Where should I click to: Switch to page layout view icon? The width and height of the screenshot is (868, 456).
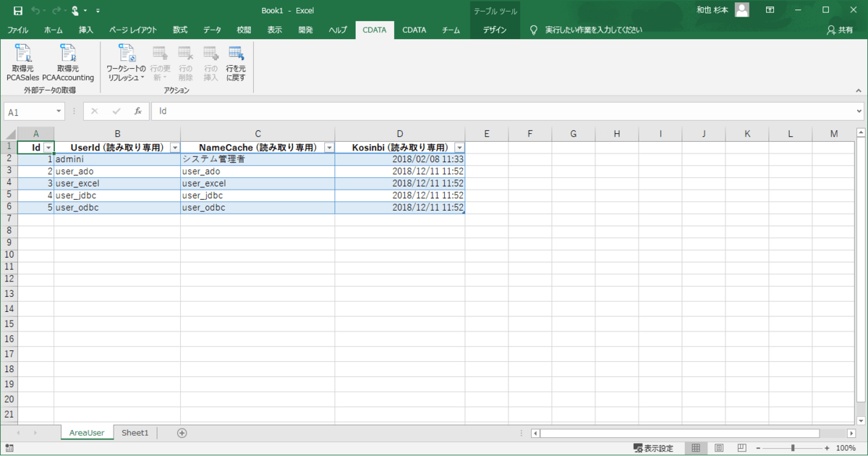718,448
